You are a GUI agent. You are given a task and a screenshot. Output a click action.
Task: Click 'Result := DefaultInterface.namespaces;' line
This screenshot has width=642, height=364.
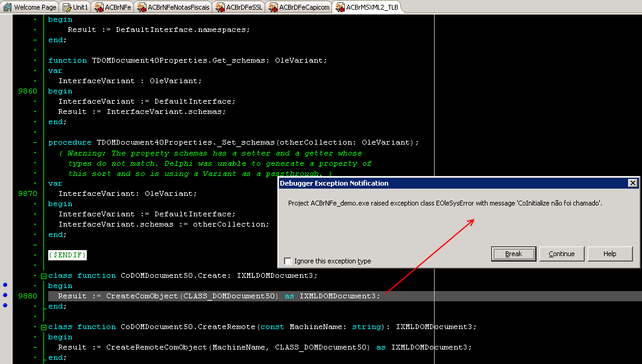(x=159, y=30)
